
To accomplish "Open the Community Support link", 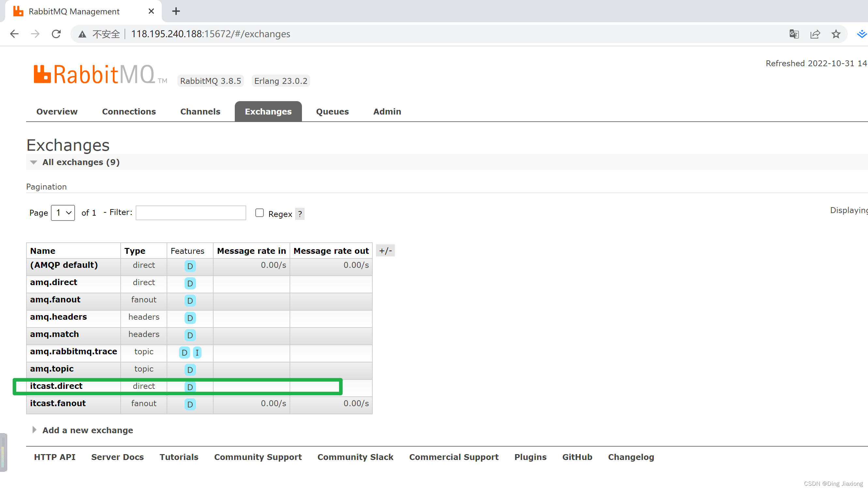I will point(258,457).
